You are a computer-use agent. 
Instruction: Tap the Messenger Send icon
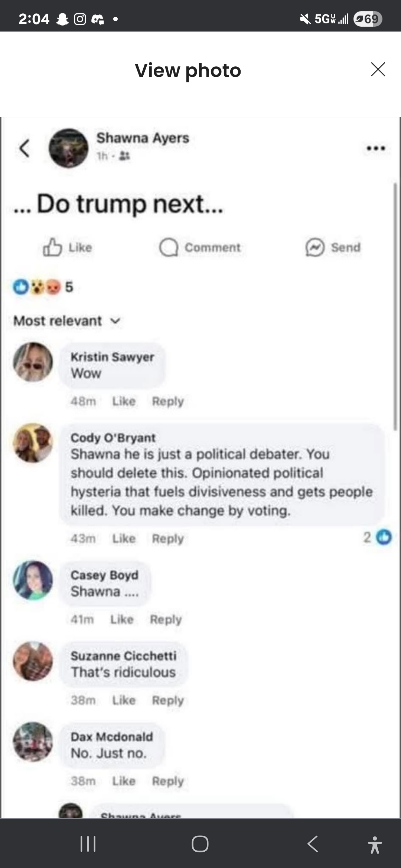pyautogui.click(x=315, y=247)
